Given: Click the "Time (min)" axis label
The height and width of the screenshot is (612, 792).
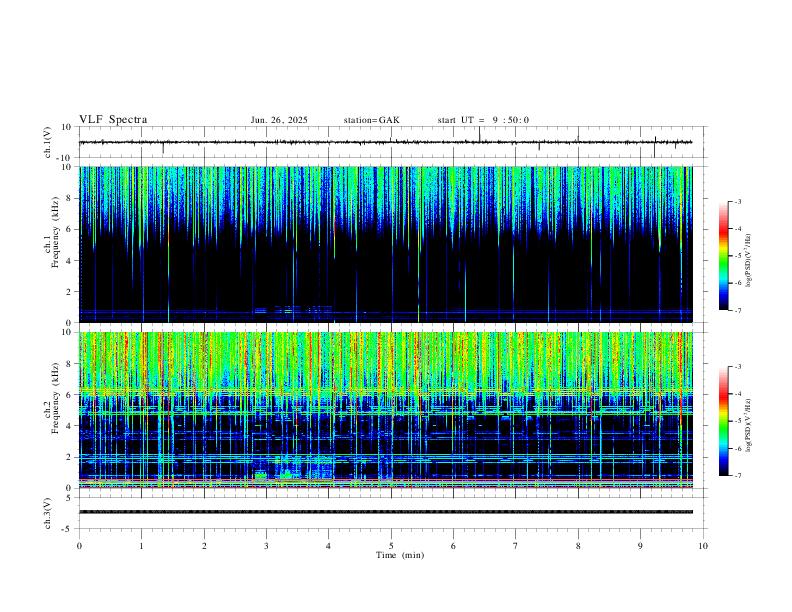Looking at the screenshot, I should [x=400, y=555].
